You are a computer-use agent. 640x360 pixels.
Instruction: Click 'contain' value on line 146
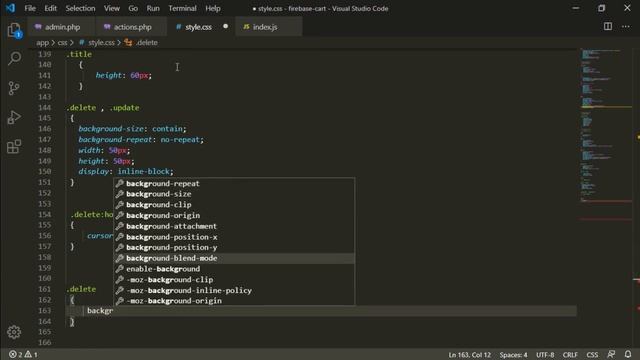coord(167,129)
